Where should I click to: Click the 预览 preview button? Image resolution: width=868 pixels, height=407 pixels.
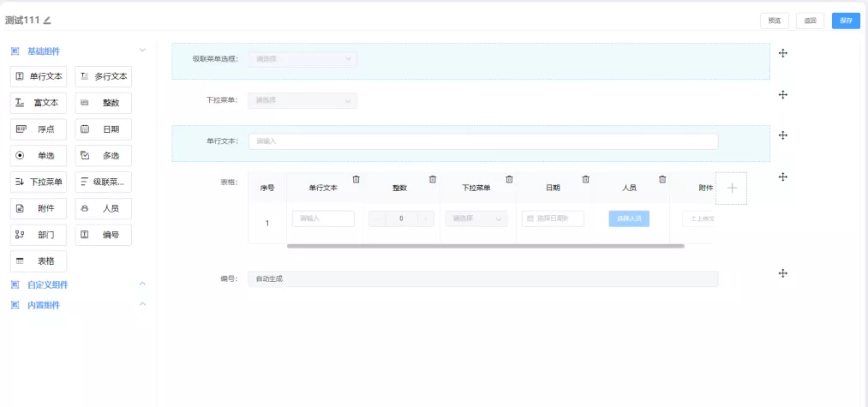click(775, 21)
